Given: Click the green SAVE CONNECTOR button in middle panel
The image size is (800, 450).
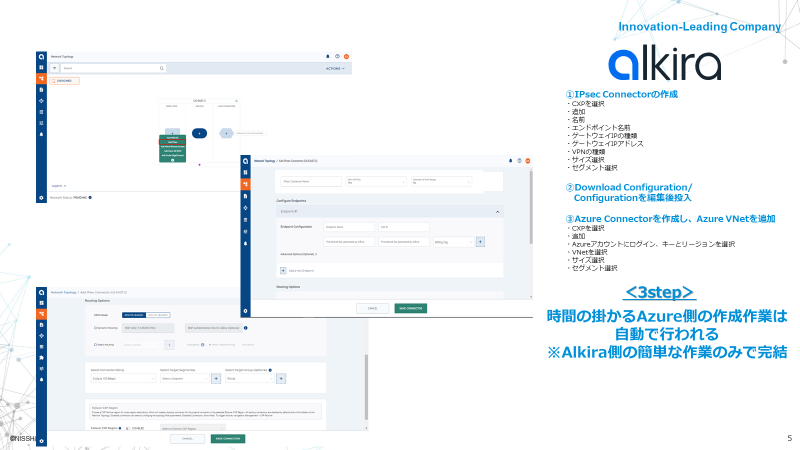Looking at the screenshot, I should pyautogui.click(x=409, y=308).
